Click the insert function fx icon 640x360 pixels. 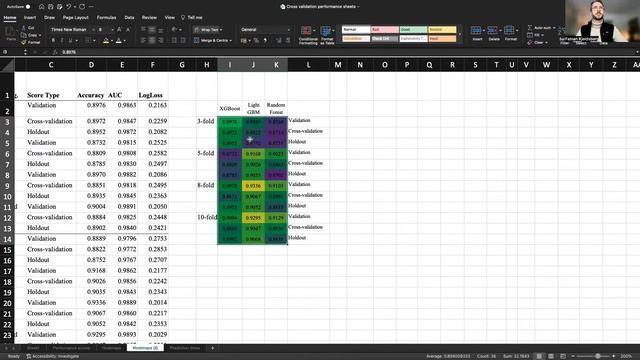[56, 52]
